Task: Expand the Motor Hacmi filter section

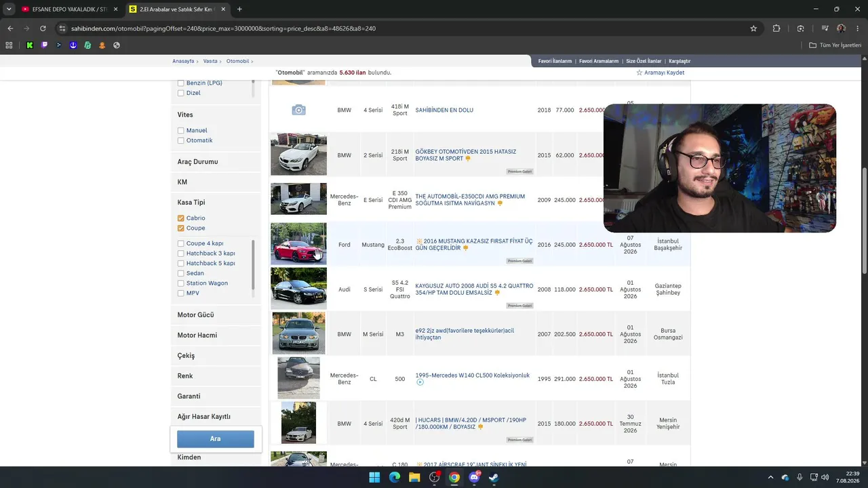Action: tap(216, 335)
